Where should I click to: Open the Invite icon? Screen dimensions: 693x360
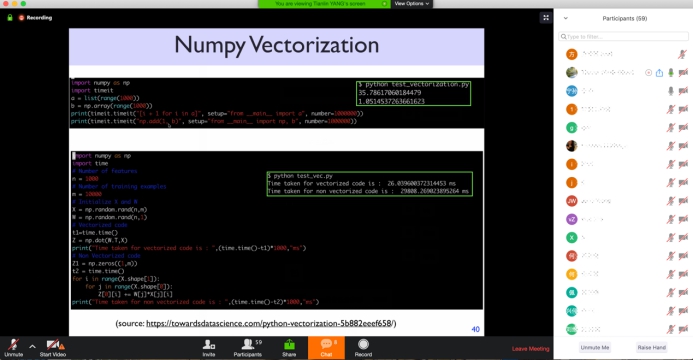209,348
